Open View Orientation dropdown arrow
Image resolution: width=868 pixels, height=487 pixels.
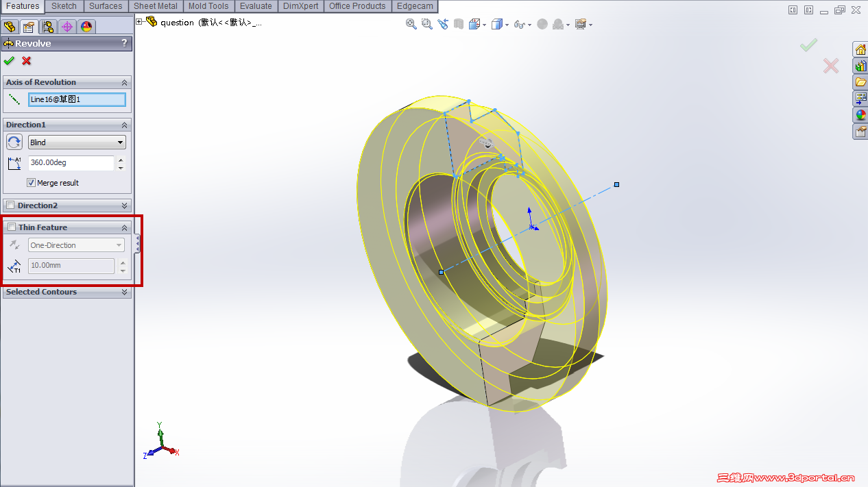pos(485,25)
